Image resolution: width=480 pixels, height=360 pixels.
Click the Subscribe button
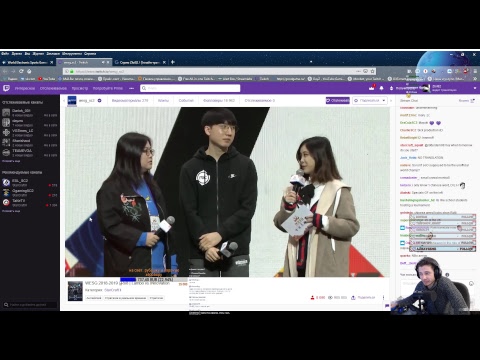click(x=370, y=100)
